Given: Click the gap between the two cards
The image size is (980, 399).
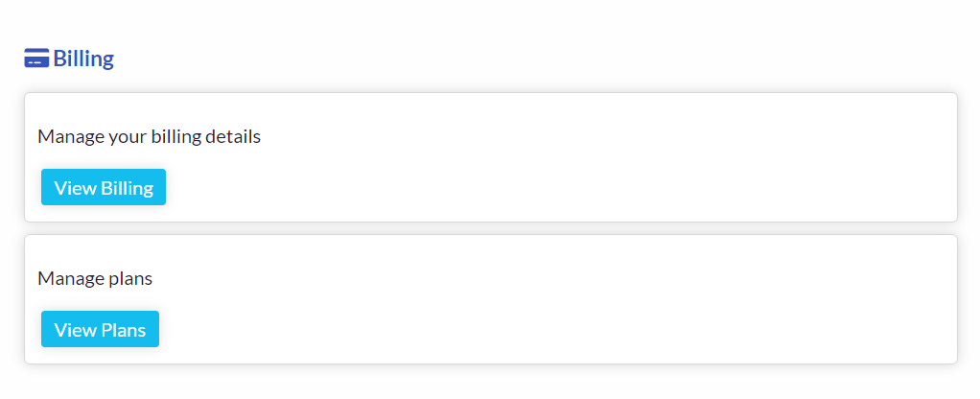Looking at the screenshot, I should 491,228.
